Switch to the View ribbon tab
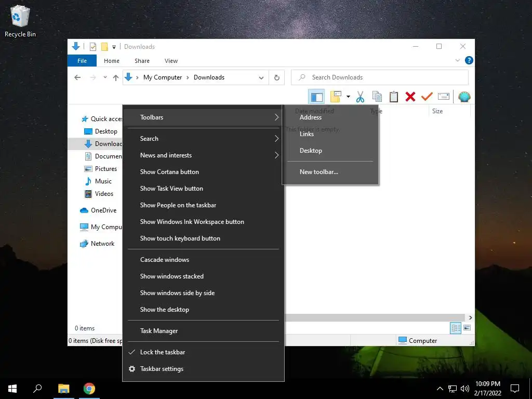The height and width of the screenshot is (399, 532). (171, 61)
